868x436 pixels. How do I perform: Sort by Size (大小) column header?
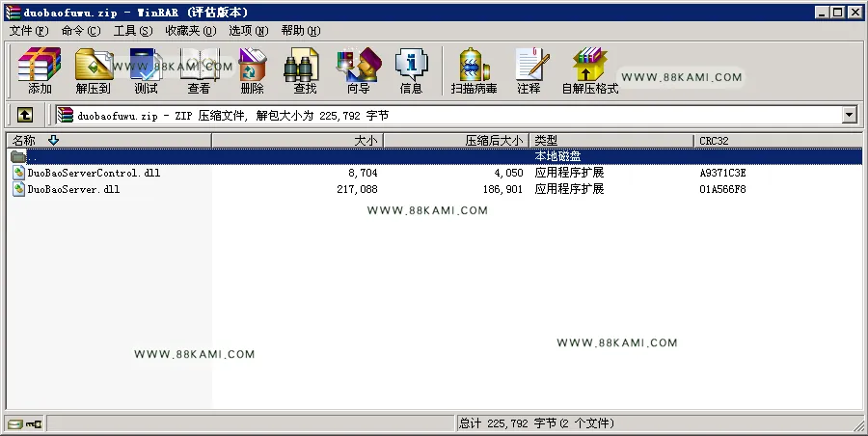(x=297, y=141)
